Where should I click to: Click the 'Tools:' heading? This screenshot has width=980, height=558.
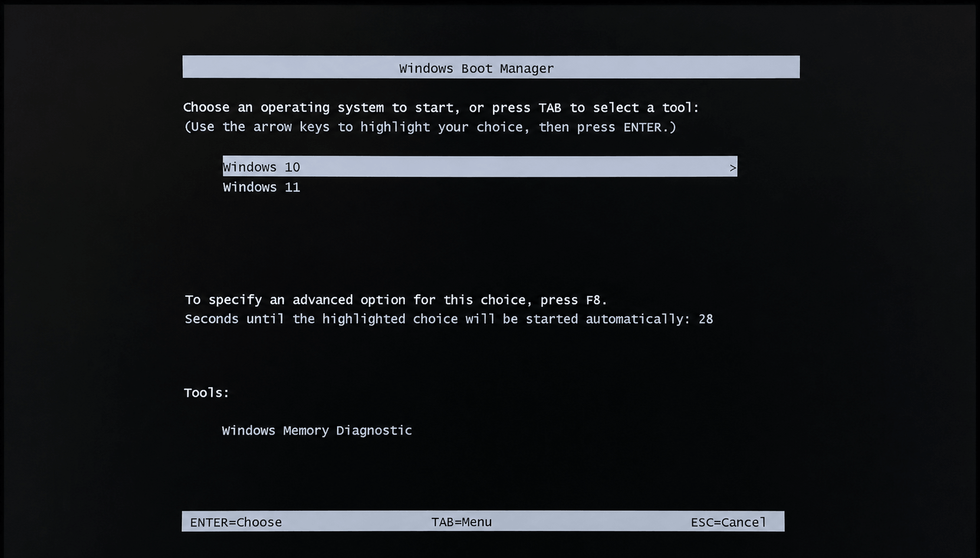[206, 393]
